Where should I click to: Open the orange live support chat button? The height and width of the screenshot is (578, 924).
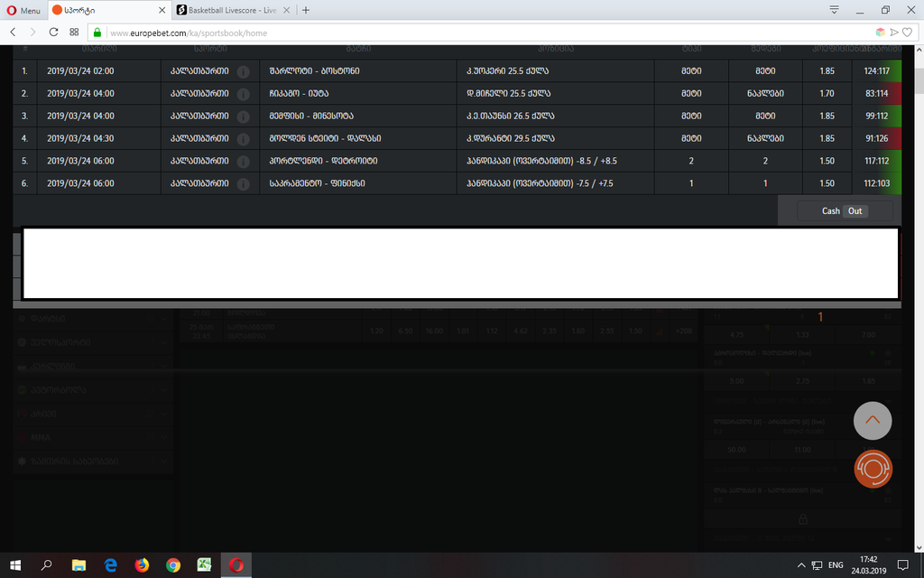pyautogui.click(x=873, y=469)
